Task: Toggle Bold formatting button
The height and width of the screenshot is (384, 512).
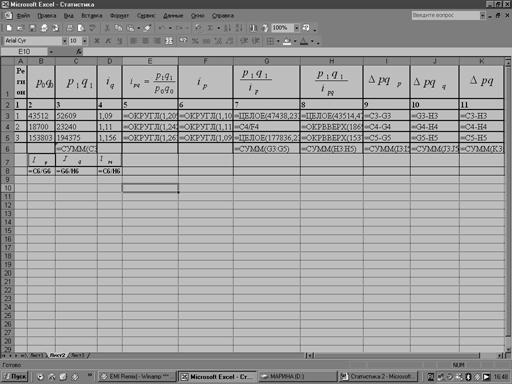Action: tap(97, 41)
